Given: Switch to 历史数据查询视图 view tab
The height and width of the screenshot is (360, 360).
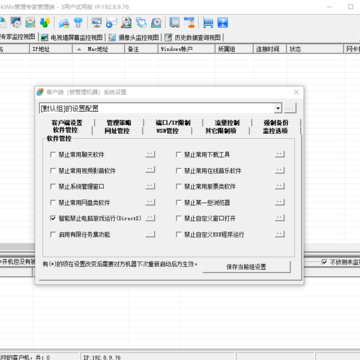Looking at the screenshot, I should (x=193, y=37).
